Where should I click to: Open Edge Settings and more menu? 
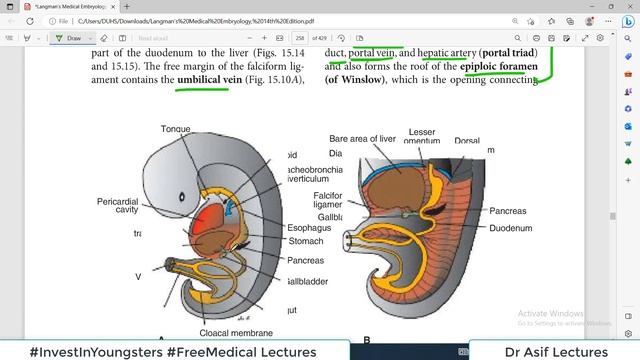[x=608, y=21]
